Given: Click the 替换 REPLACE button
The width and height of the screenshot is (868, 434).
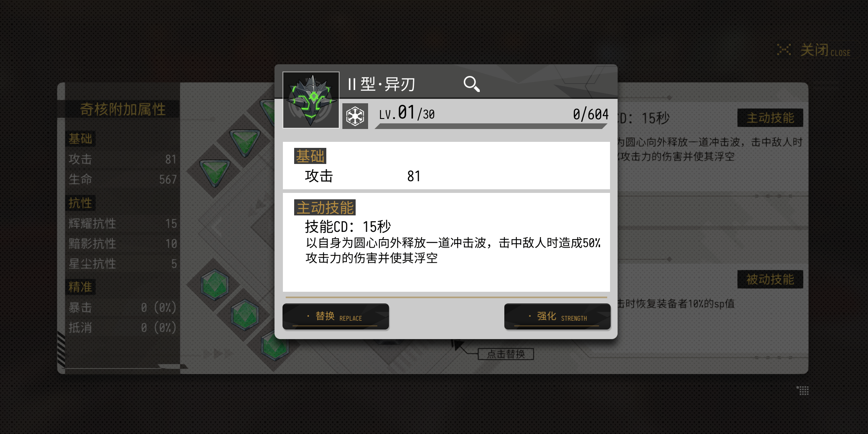Looking at the screenshot, I should 336,317.
